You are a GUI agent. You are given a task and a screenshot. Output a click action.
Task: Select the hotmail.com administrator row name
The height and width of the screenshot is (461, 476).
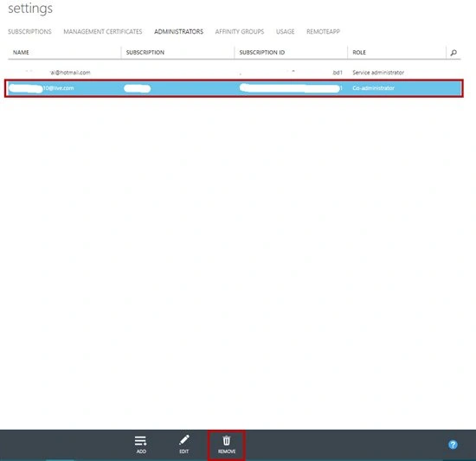tap(70, 73)
